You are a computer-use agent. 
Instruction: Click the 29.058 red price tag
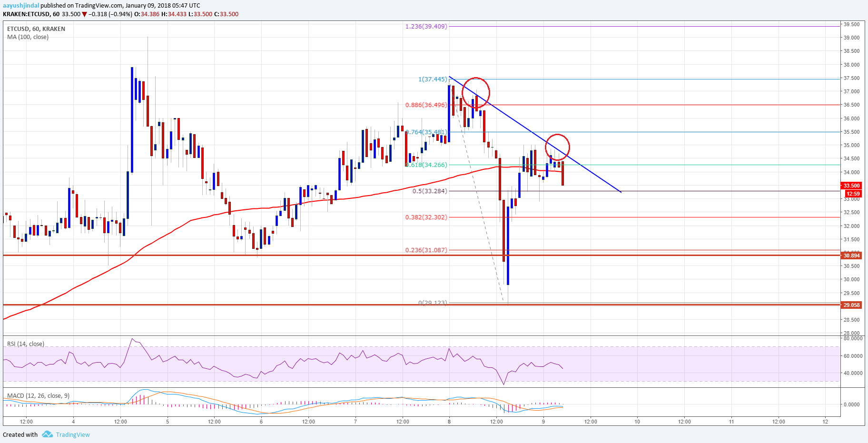click(x=851, y=305)
